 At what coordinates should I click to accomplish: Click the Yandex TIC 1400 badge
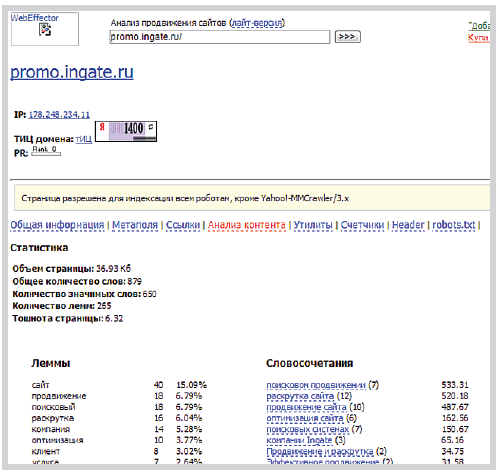(x=126, y=131)
